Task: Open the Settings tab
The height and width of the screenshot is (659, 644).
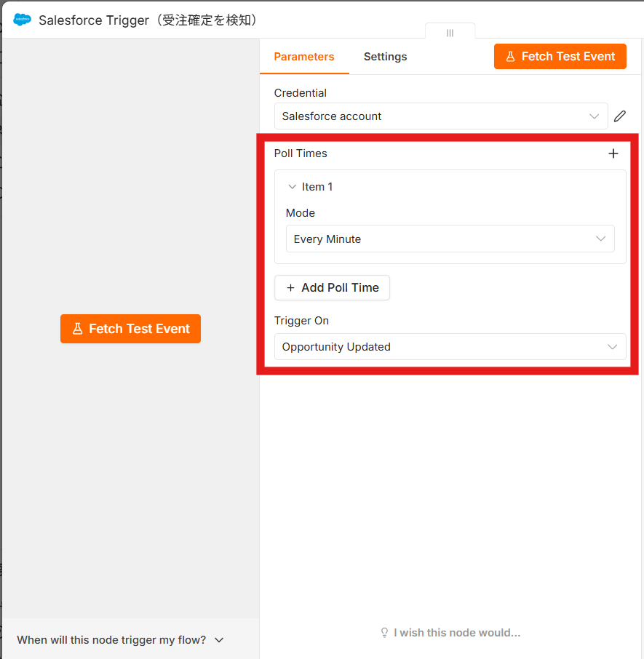Action: (x=385, y=57)
